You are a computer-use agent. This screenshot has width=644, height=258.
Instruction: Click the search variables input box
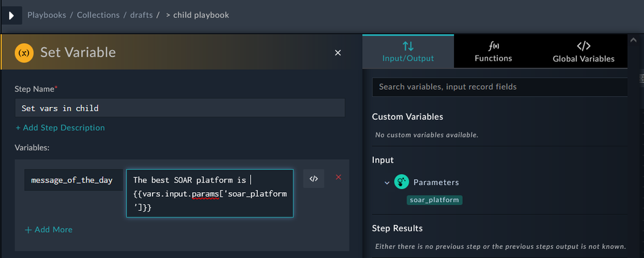pos(500,86)
